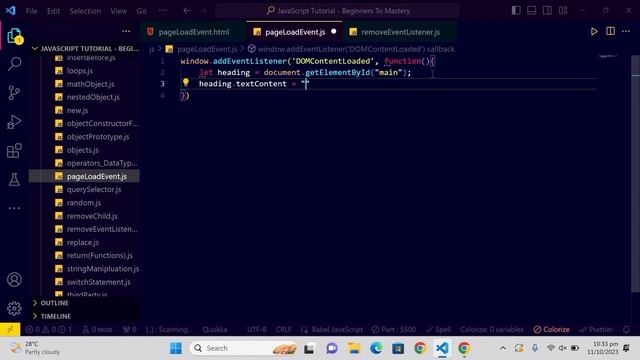Go forward with navigation arrow
Screen dimensions: 640x360
point(204,11)
